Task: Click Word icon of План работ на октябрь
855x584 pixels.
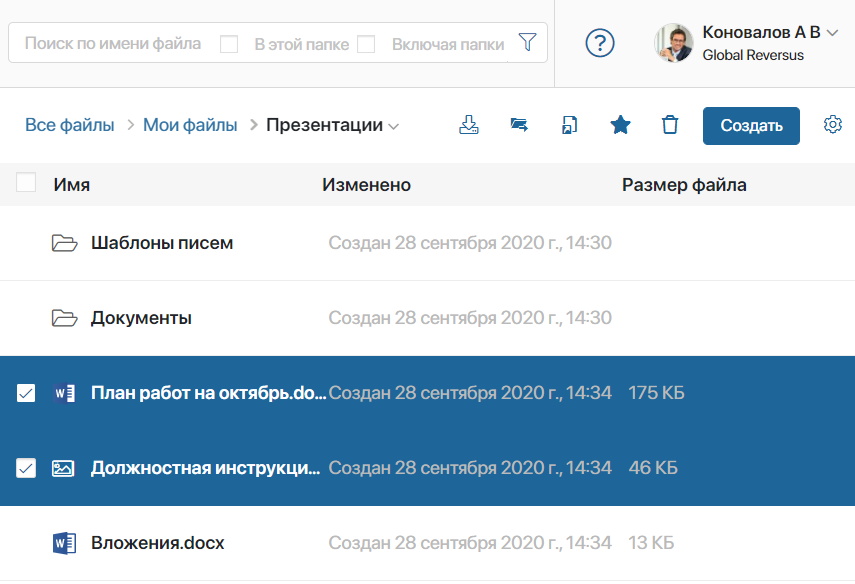Action: [x=64, y=393]
